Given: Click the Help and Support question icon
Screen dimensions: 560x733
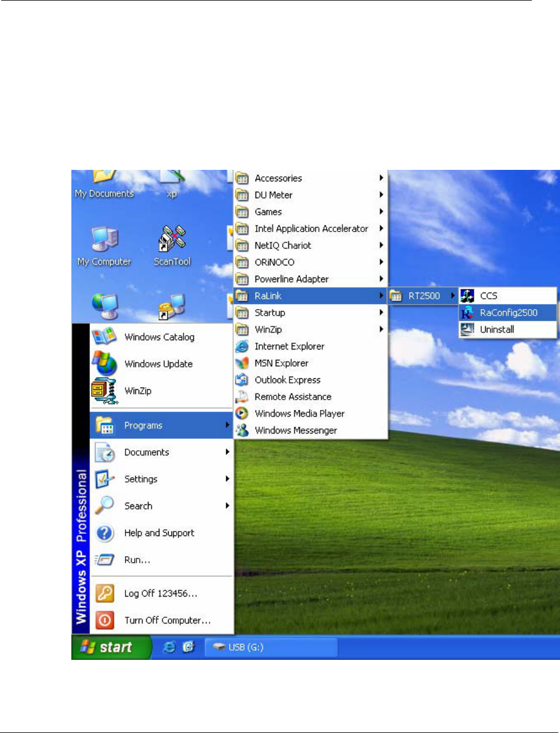Looking at the screenshot, I should tap(105, 533).
